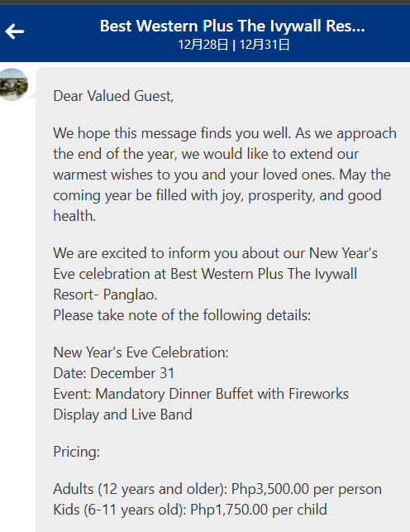
Task: Click the "New Year's Eve Celebration:" heading
Action: [x=141, y=352]
